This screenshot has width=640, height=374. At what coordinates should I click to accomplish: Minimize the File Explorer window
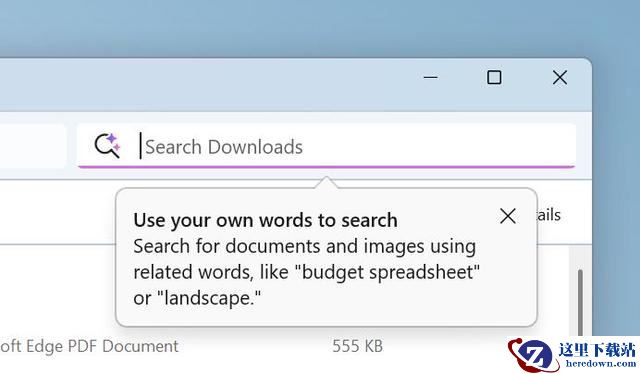click(x=431, y=77)
